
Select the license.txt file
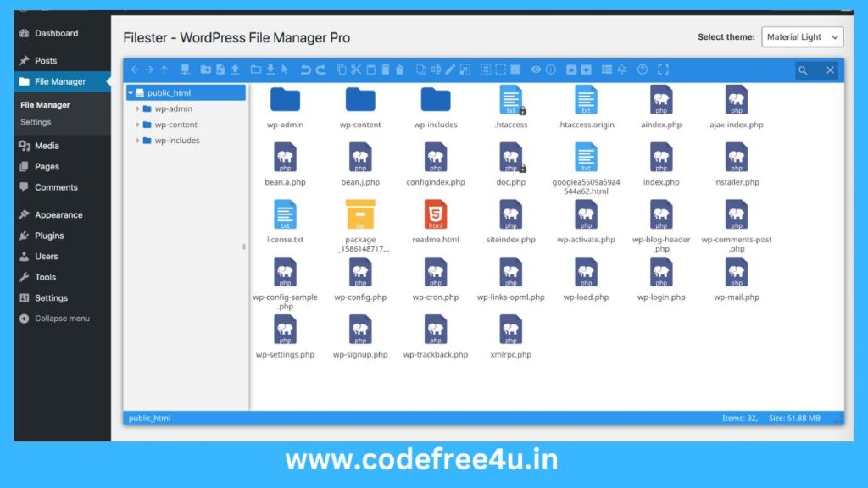pyautogui.click(x=285, y=223)
